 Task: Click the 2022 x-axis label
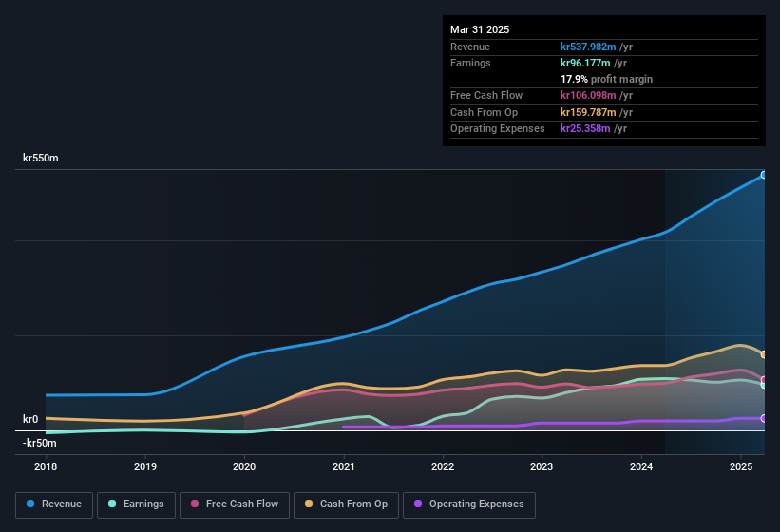pos(443,466)
